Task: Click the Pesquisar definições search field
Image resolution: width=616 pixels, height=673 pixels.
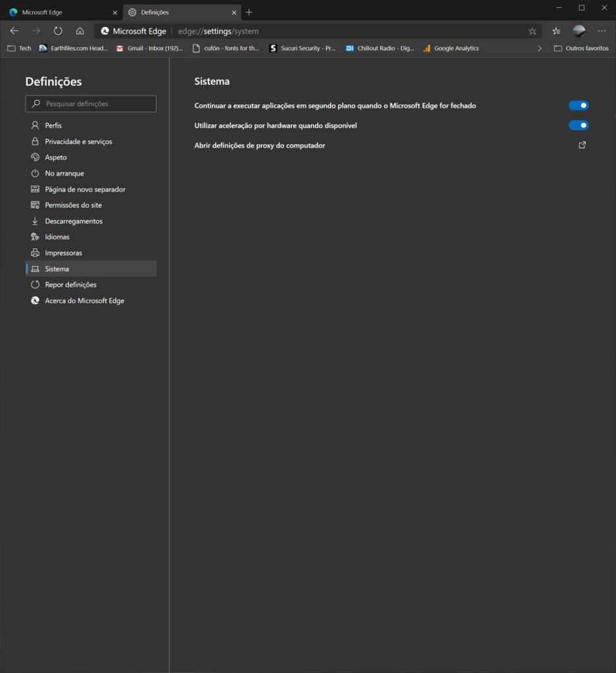Action: pos(91,104)
